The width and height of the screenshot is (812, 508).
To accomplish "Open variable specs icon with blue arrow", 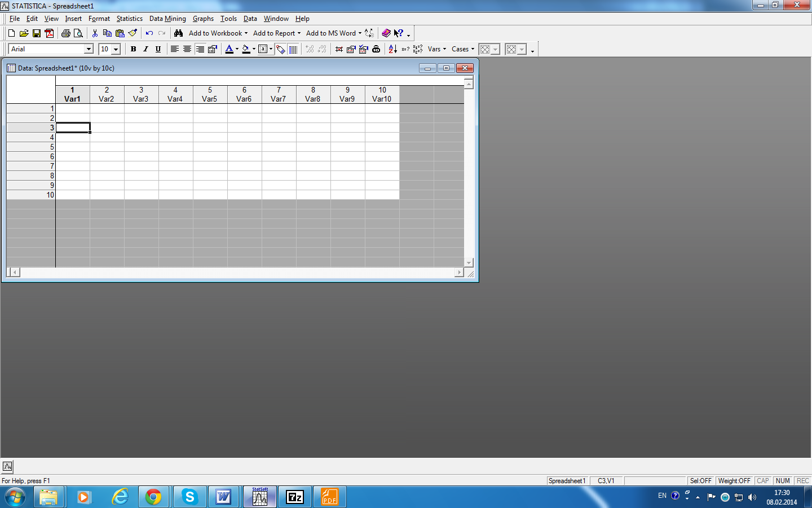I will (x=351, y=49).
